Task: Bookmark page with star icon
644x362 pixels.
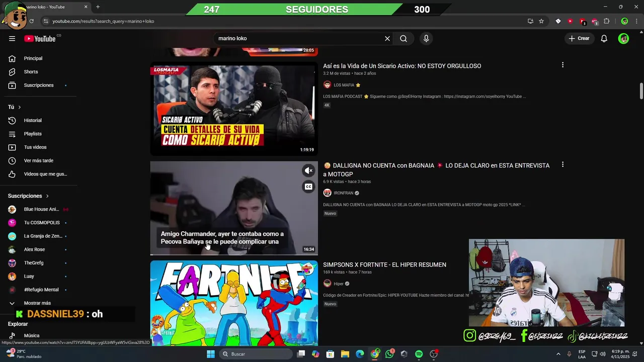Action: [541, 21]
